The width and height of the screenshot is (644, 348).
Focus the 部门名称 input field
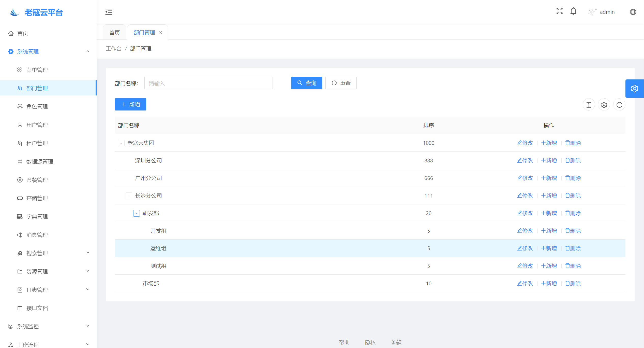tap(208, 83)
